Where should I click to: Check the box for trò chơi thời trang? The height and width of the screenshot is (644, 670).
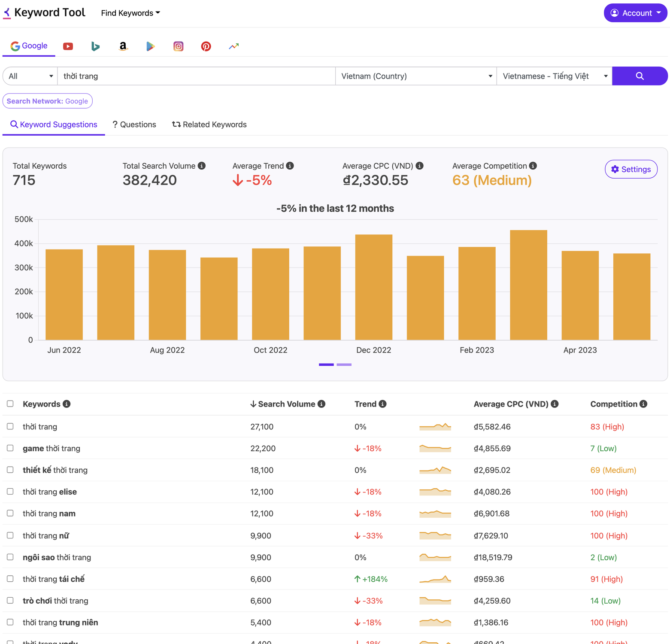(10, 600)
